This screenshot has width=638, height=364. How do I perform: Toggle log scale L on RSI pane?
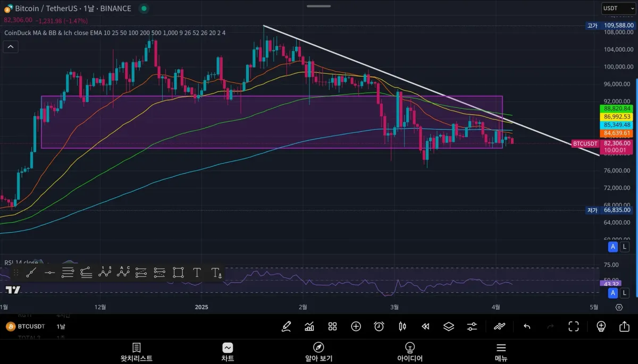coord(624,293)
